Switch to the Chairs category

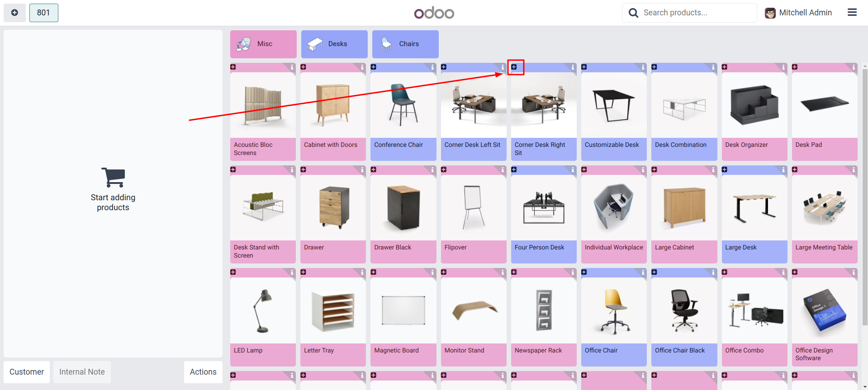[405, 44]
